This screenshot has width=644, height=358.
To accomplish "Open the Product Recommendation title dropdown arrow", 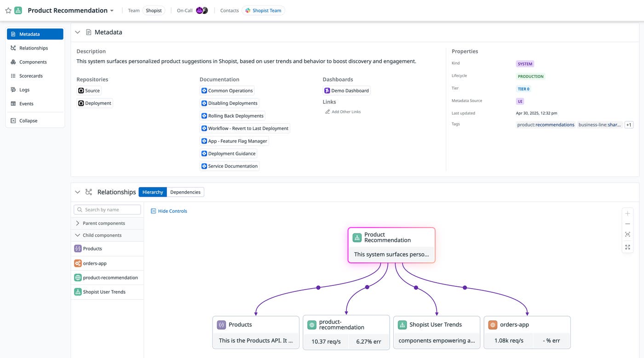I will pyautogui.click(x=112, y=11).
